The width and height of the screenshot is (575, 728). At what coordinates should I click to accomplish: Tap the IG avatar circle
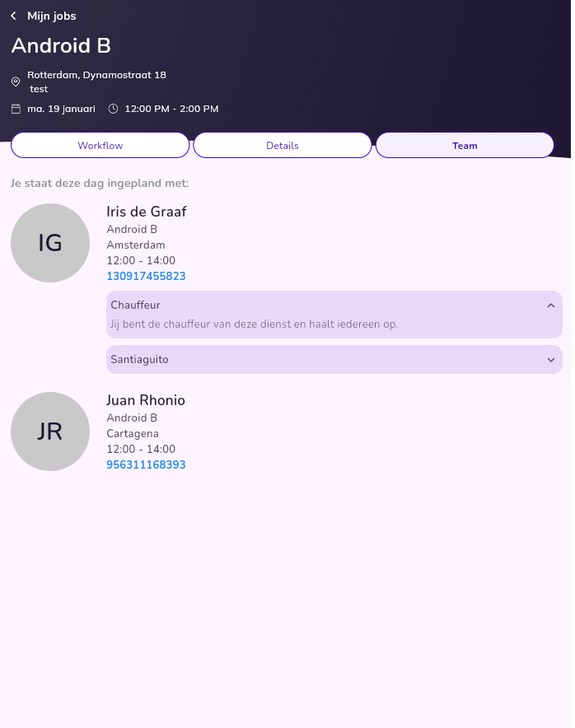tap(50, 243)
